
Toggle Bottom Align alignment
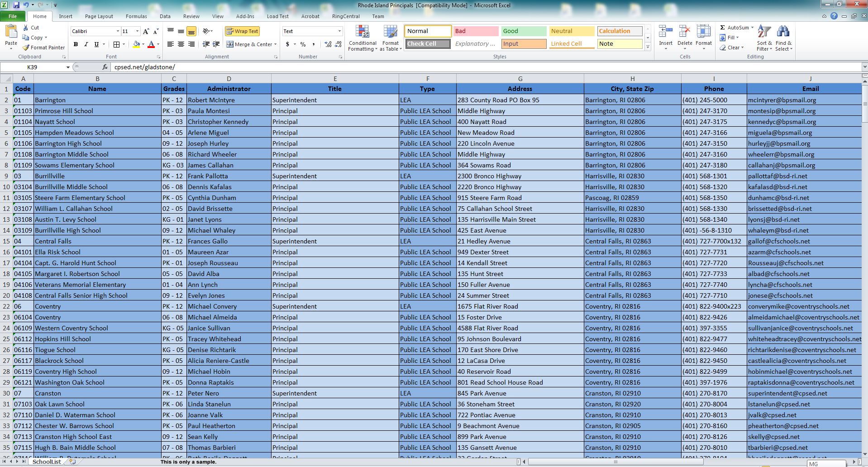pos(191,31)
